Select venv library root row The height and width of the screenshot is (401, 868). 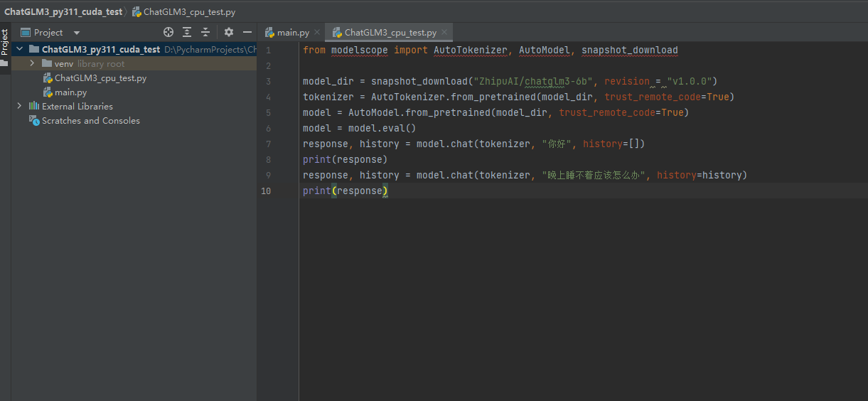point(135,63)
